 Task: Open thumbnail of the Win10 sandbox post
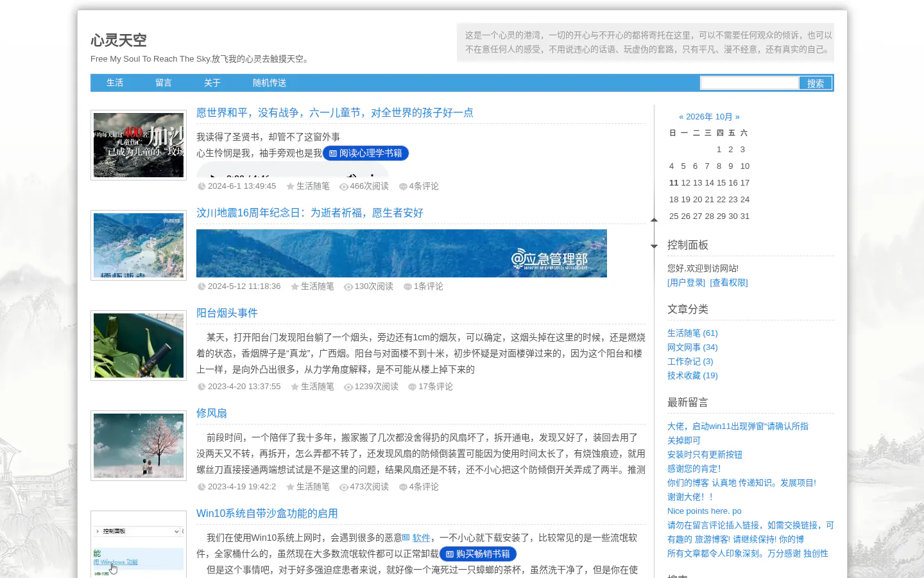tap(139, 545)
